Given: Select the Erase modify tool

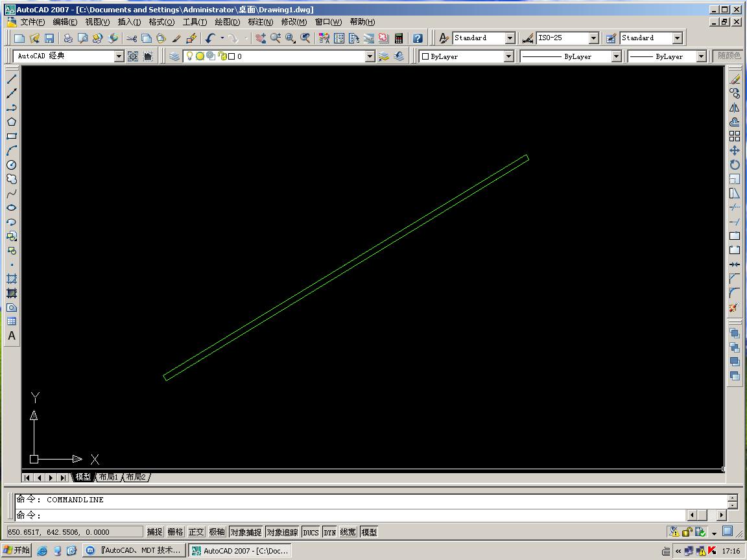Looking at the screenshot, I should coord(735,79).
